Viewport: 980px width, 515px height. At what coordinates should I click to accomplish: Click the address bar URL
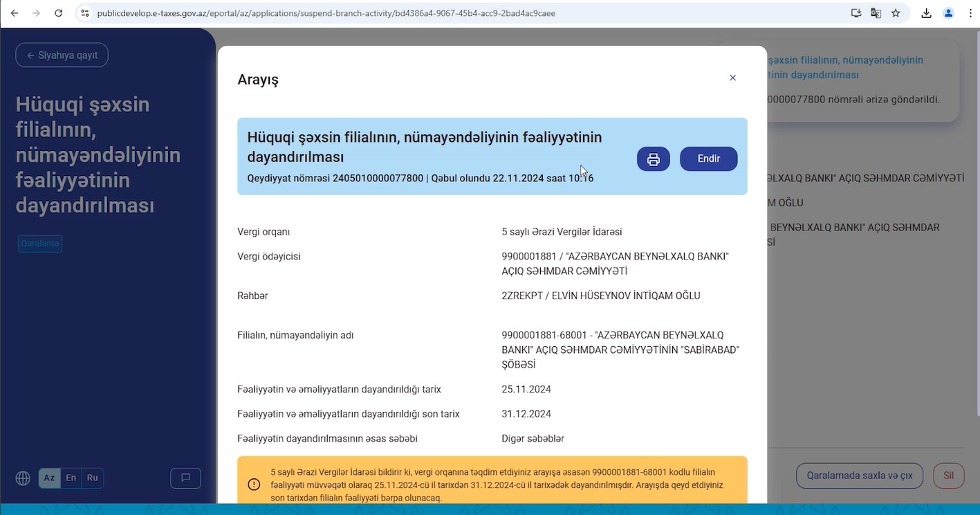point(326,13)
